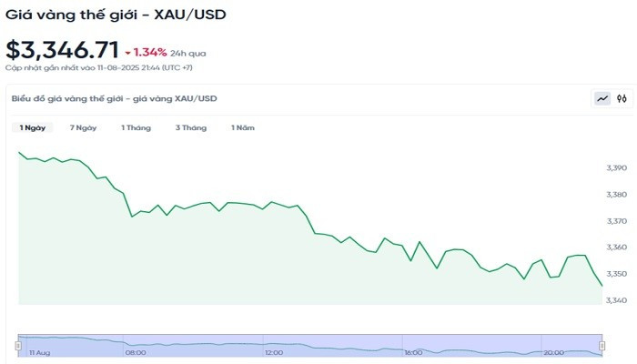Select the 7 Ngày time range
637x364 pixels.
[83, 128]
